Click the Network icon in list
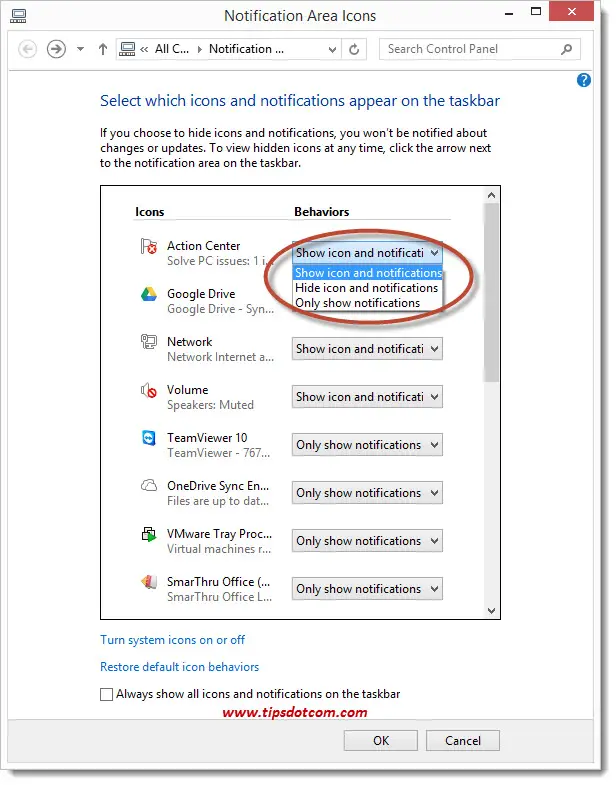The height and width of the screenshot is (785, 616). [149, 342]
